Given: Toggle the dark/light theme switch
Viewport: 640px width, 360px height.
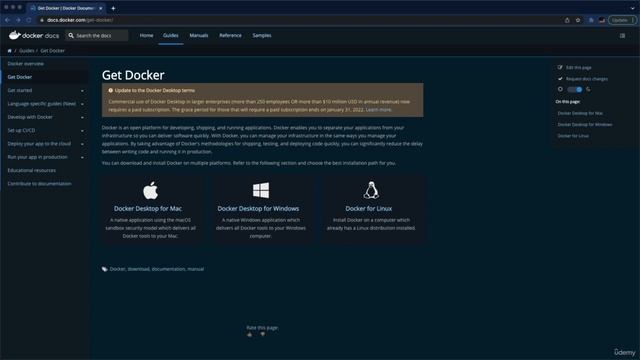Looking at the screenshot, I should [x=574, y=89].
